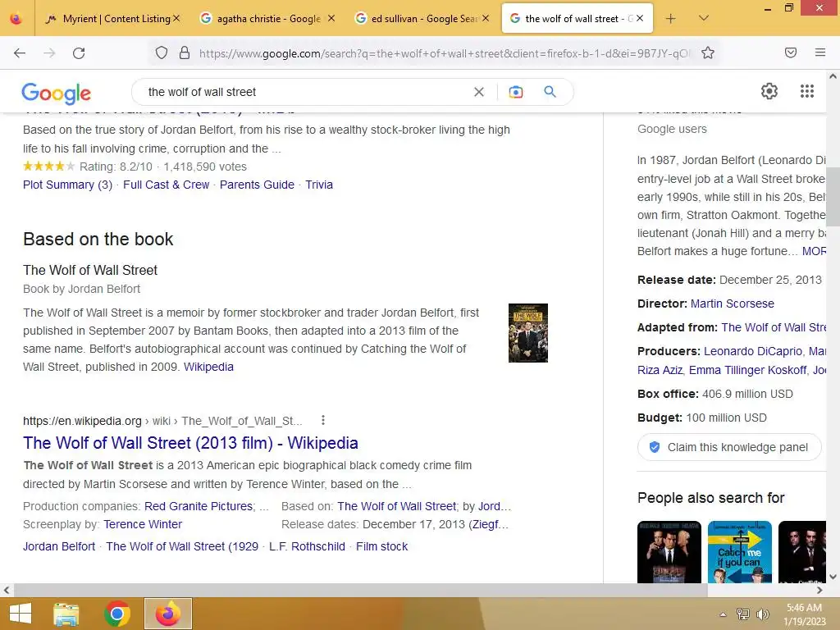Viewport: 840px width, 630px height.
Task: Open the tracking protection shield icon
Action: (162, 52)
